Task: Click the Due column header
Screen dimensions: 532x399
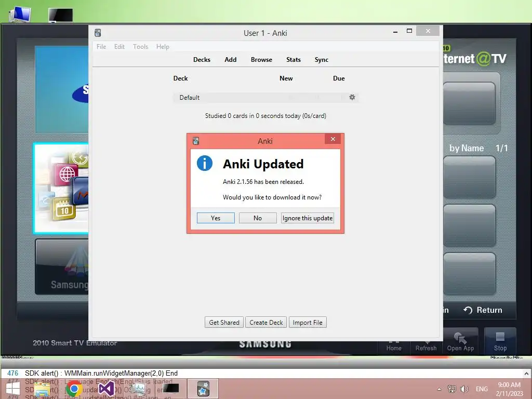Action: click(339, 78)
